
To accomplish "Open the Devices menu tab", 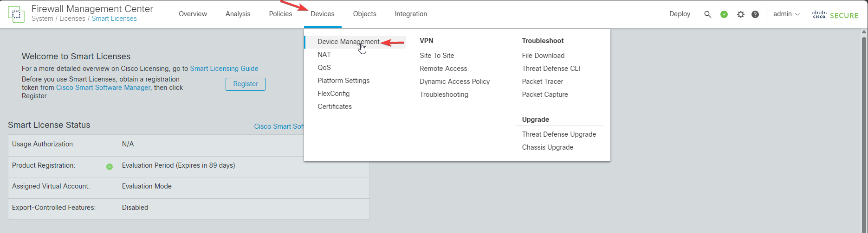I will [323, 14].
